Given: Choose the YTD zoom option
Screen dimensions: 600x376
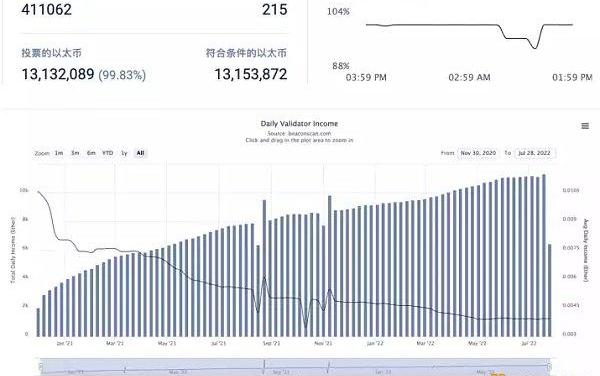Looking at the screenshot, I should click(108, 153).
